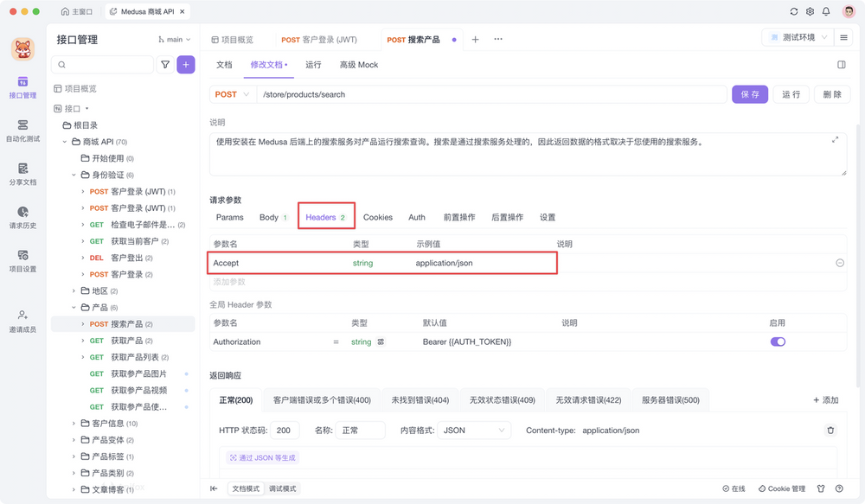
Task: Change the POST method dropdown
Action: pos(232,93)
